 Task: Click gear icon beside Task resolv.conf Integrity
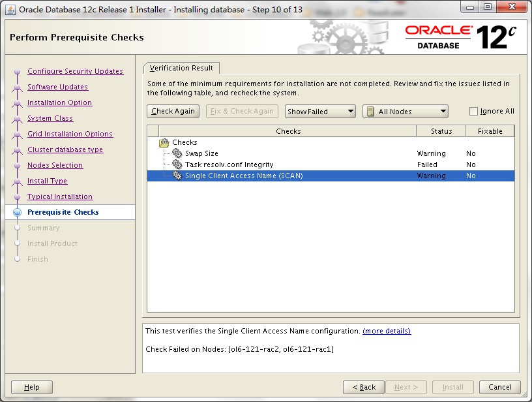pos(177,164)
